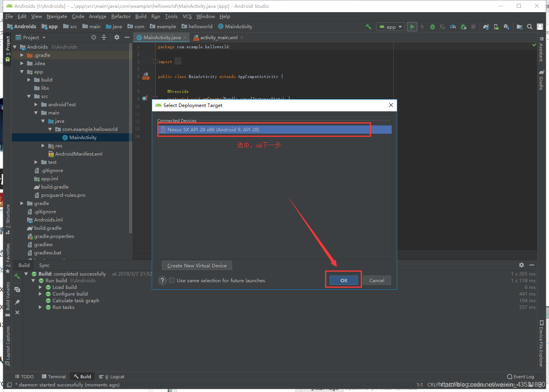Sync project with Gradle files icon
Screen dimensions: 549x392
pos(486,27)
